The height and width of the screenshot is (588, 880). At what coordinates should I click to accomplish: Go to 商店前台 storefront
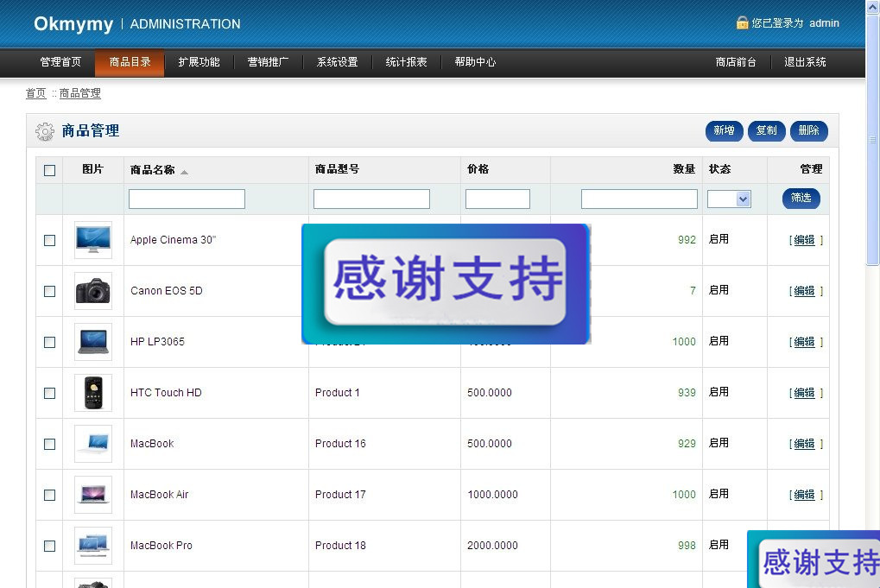pos(736,61)
